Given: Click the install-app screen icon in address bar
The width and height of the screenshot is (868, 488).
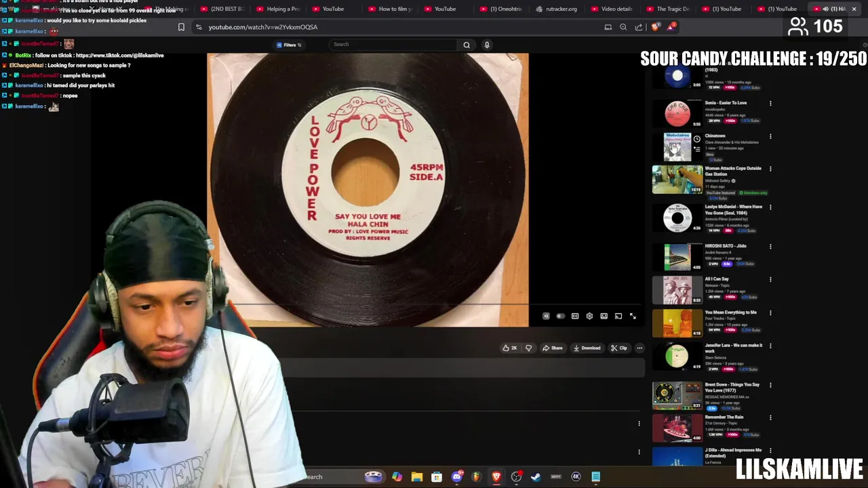Looking at the screenshot, I should [608, 27].
